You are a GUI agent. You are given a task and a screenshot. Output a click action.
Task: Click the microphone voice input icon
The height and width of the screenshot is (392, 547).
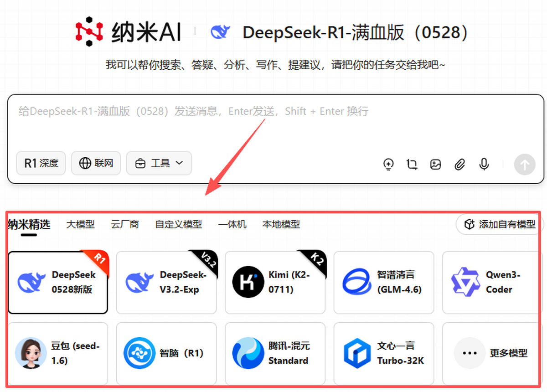[484, 164]
